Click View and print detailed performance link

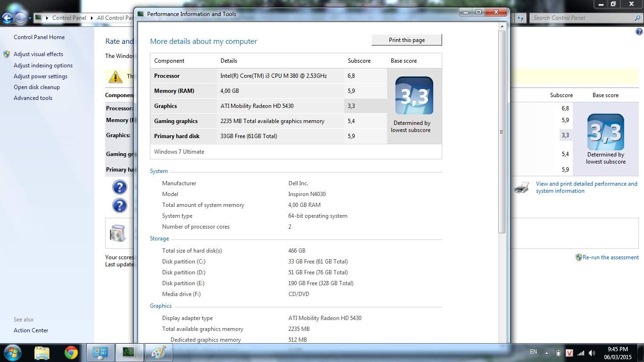(586, 187)
